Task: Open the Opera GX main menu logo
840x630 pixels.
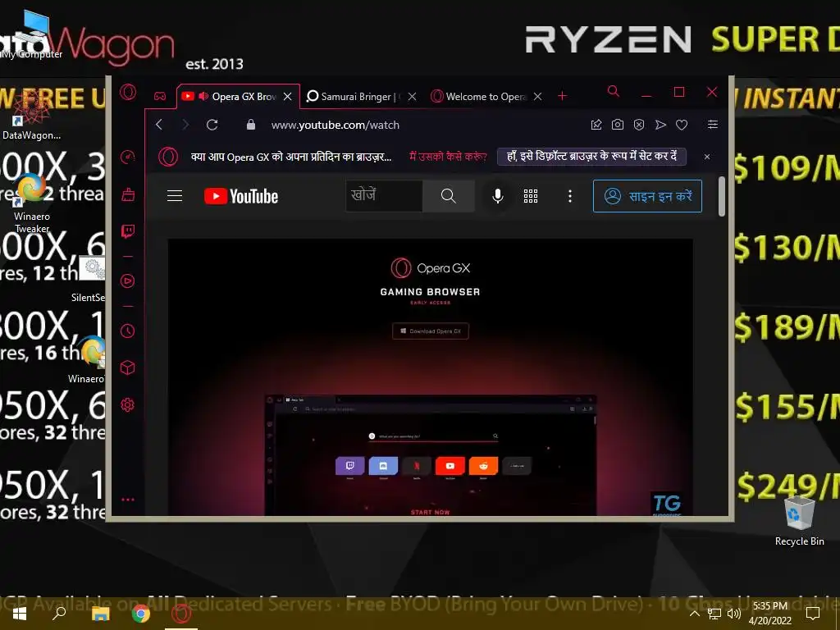Action: [x=127, y=92]
